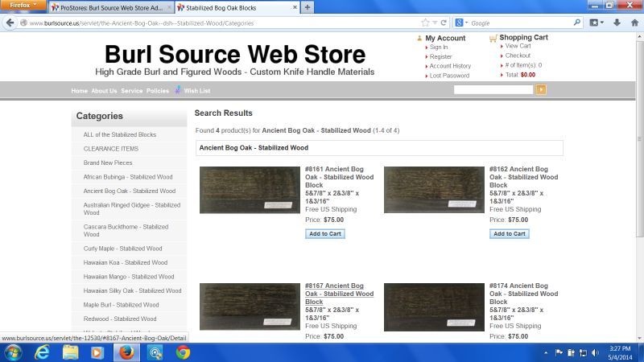Screen dimensions: 644x362
Task: Open the Wish List menu link
Action: [x=197, y=91]
